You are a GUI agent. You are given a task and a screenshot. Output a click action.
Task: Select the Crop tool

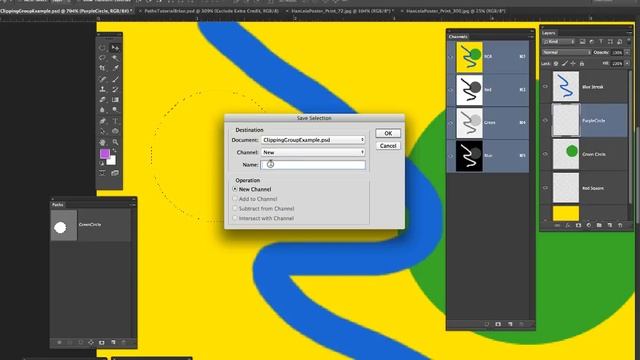tap(102, 68)
